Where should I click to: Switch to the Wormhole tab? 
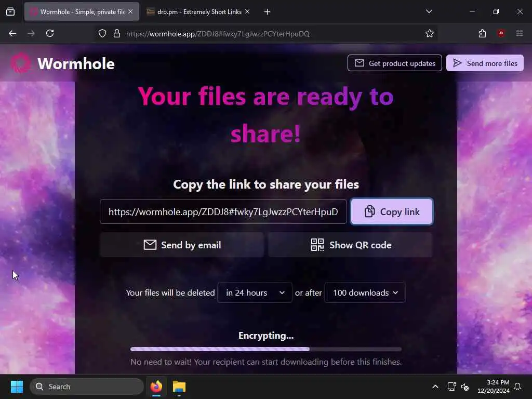(x=82, y=12)
